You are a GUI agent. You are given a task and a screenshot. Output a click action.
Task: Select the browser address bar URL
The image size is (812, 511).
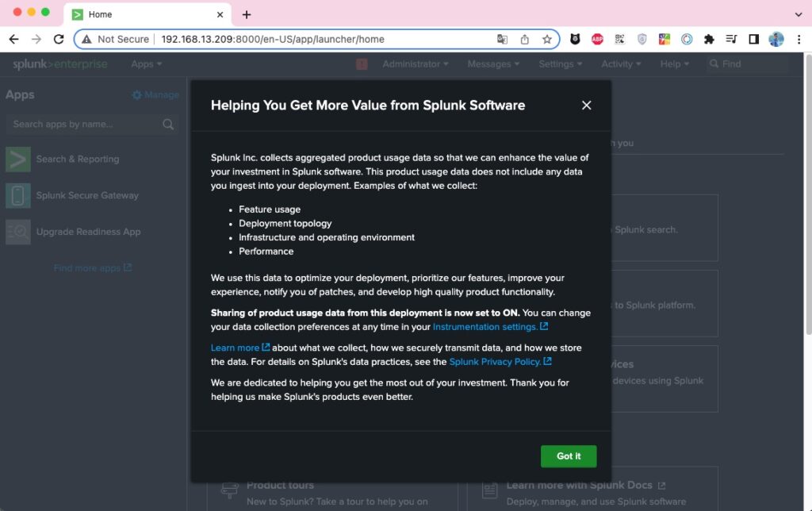(x=273, y=40)
